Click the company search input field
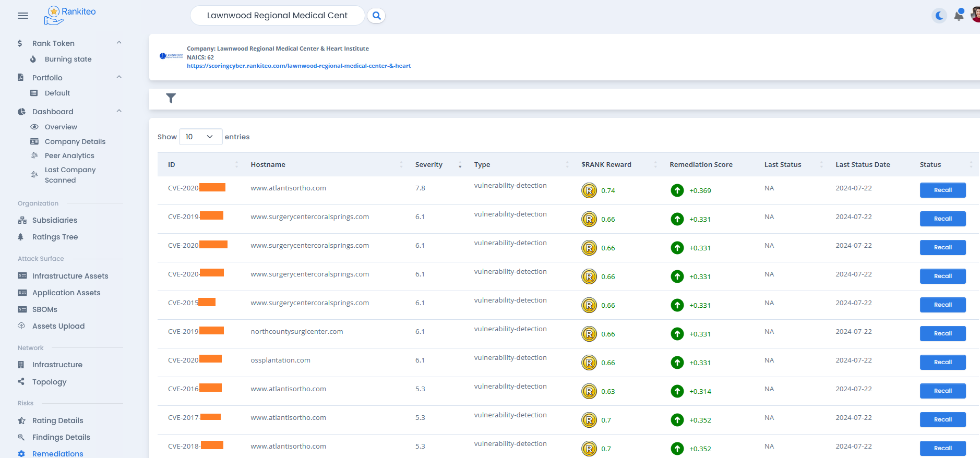 277,16
